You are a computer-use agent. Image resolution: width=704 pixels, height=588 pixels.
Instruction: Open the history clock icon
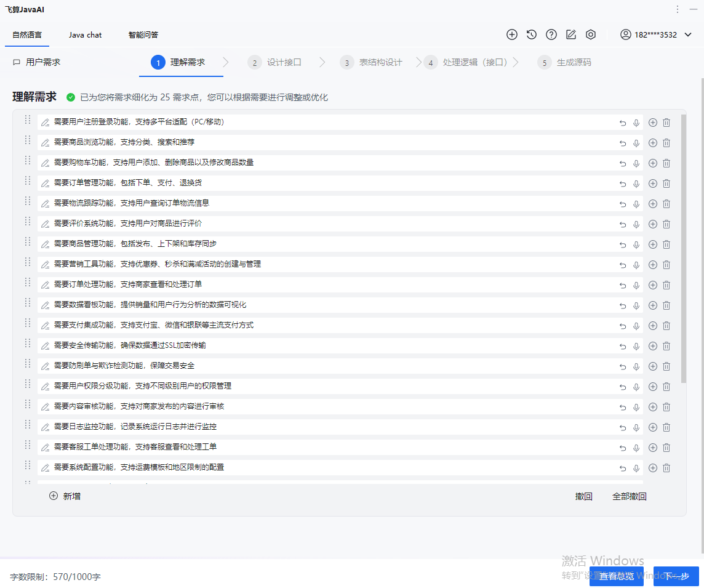532,34
